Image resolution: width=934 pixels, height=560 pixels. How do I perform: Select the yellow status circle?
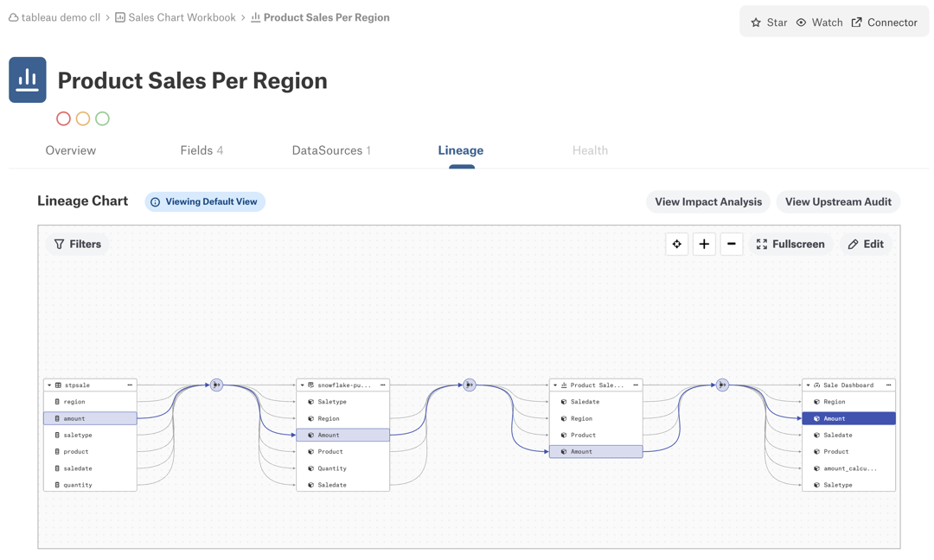coord(83,118)
